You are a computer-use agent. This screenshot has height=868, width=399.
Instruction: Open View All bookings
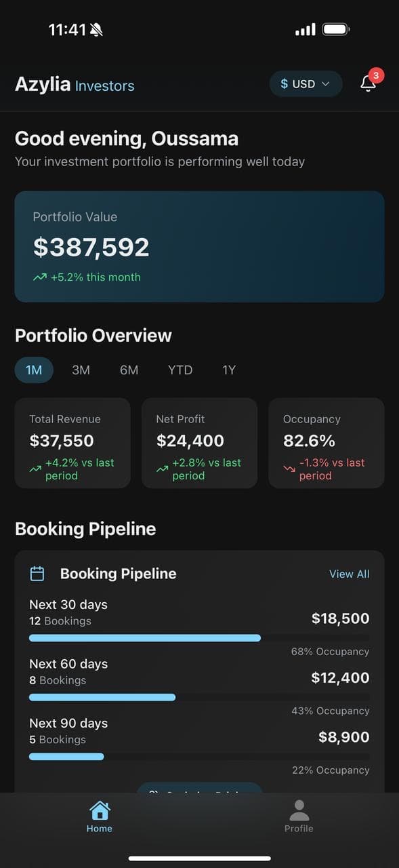[x=350, y=573]
